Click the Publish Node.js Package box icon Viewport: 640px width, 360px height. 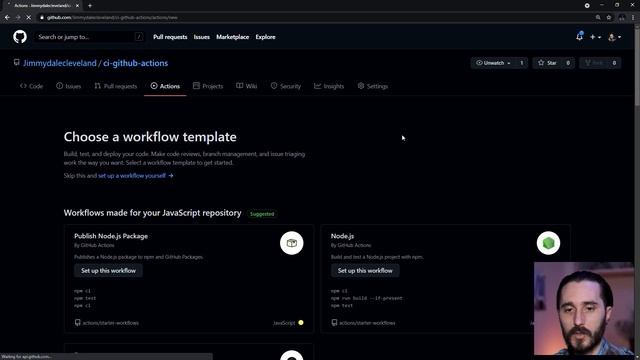[x=291, y=243]
